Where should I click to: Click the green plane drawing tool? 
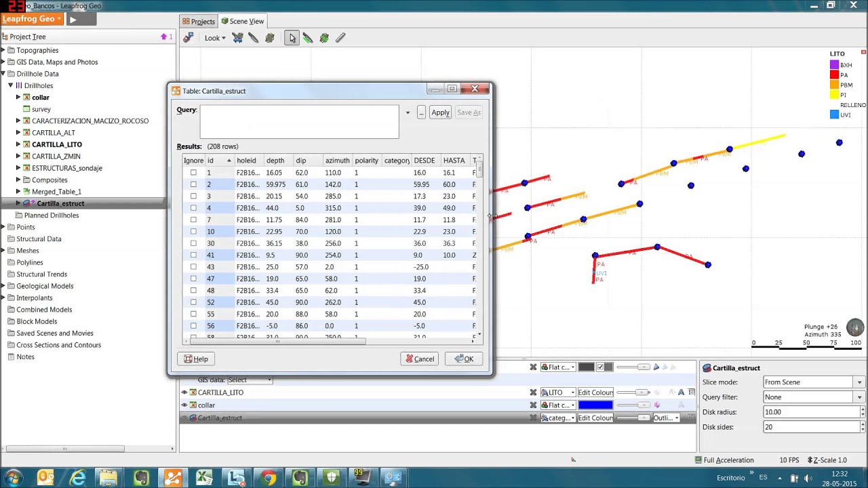[x=324, y=38]
